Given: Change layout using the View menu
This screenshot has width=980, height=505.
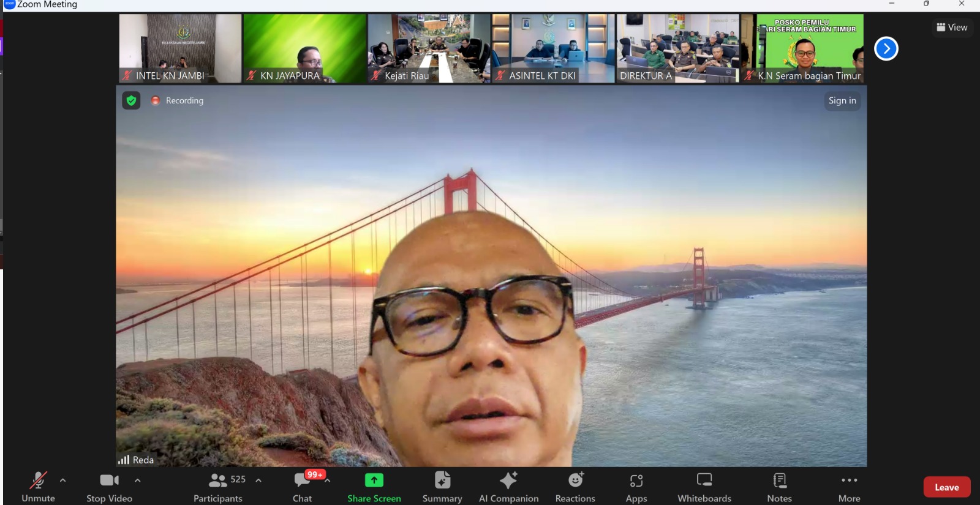Looking at the screenshot, I should point(952,27).
